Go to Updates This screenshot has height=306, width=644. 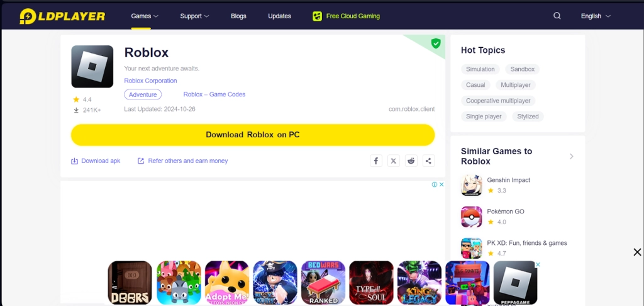click(x=280, y=16)
